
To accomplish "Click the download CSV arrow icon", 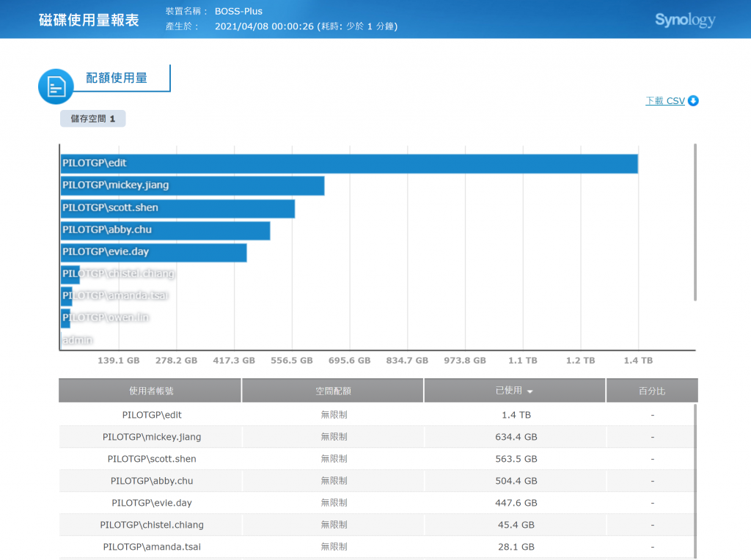I will pos(693,101).
